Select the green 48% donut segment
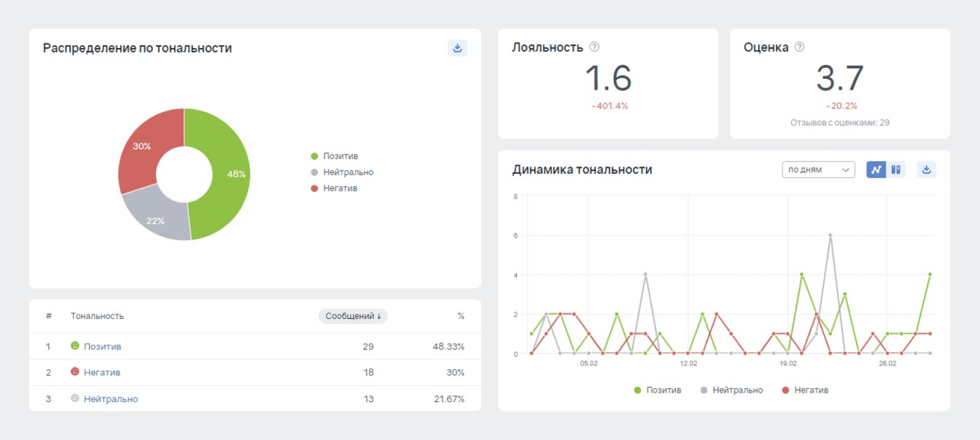Image resolution: width=980 pixels, height=440 pixels. (x=232, y=176)
